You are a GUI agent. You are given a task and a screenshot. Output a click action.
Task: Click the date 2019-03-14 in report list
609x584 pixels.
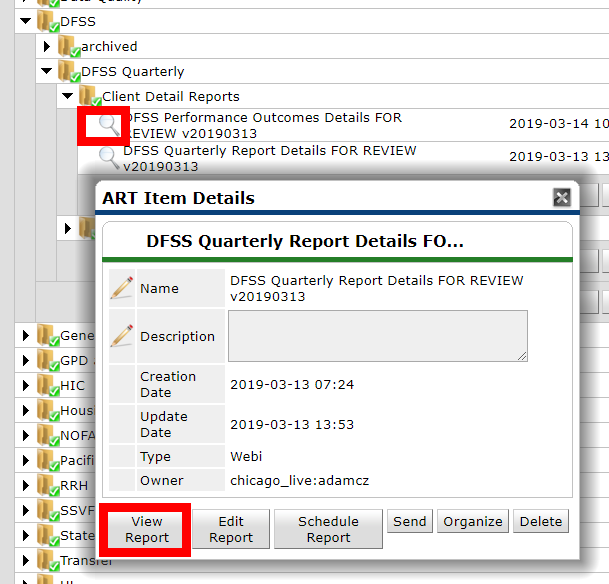pyautogui.click(x=549, y=123)
